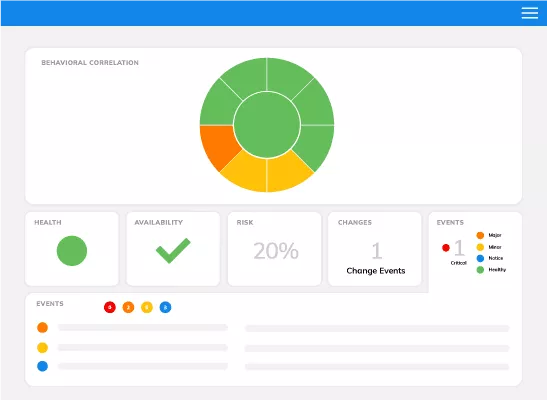Select the orange segment of the correlation wheel

click(217, 145)
